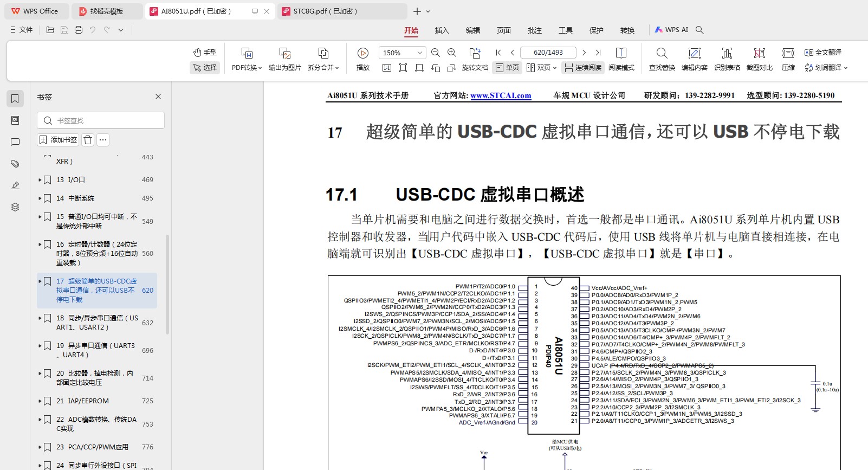Open the 批注 ribbon tab
This screenshot has width=868, height=470.
[535, 30]
